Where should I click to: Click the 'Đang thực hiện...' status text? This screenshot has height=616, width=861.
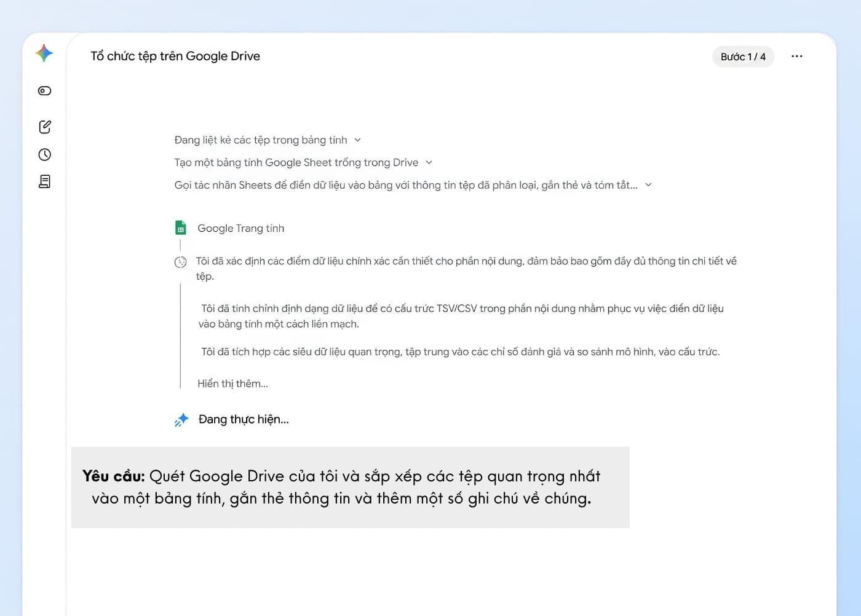[x=244, y=419]
